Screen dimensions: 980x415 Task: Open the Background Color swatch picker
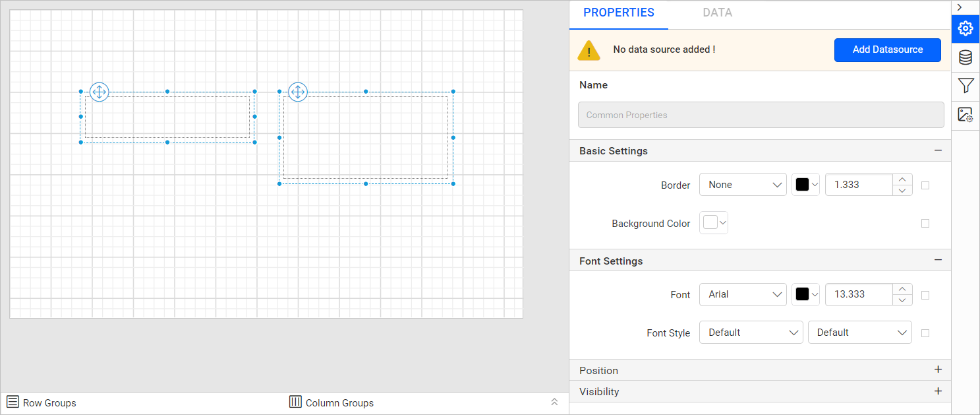[714, 223]
